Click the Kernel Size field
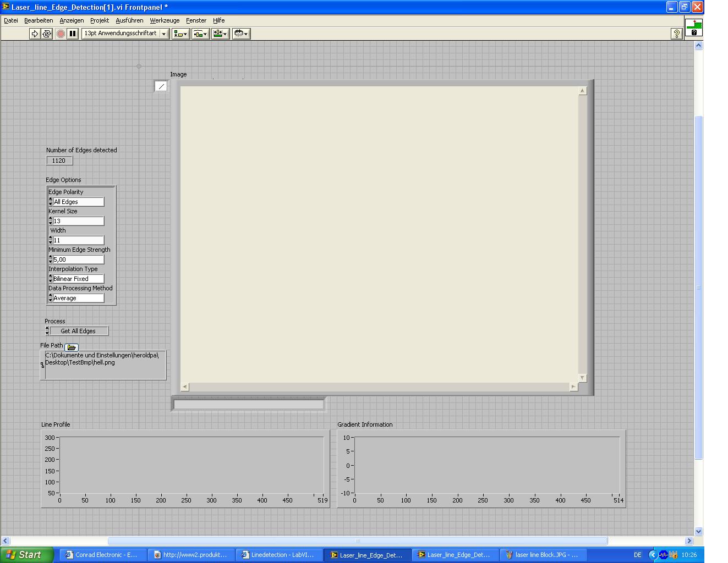 (x=78, y=221)
